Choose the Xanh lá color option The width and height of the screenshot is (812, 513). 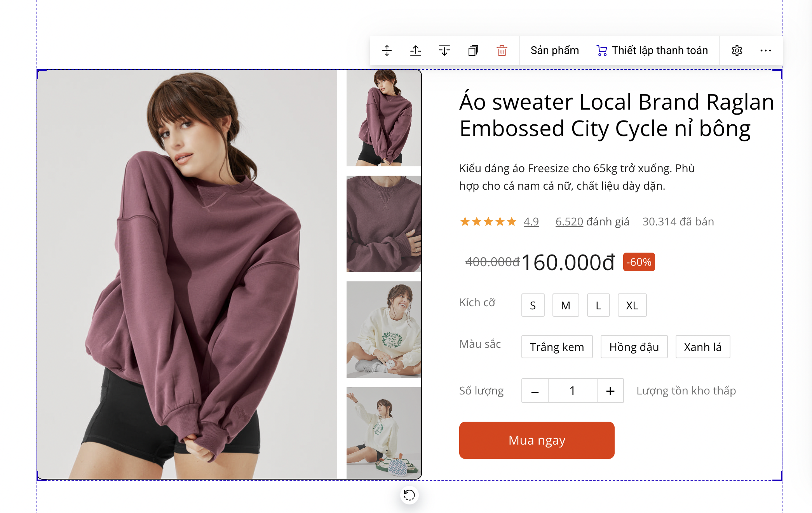click(702, 347)
